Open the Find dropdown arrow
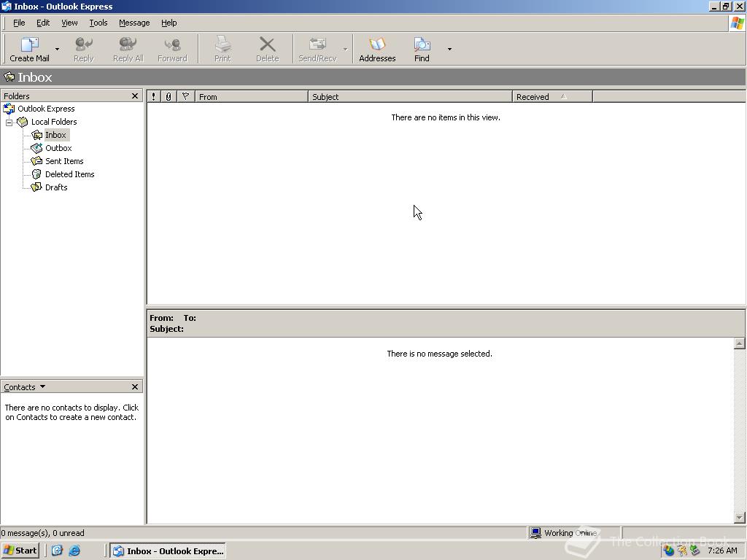 tap(449, 49)
